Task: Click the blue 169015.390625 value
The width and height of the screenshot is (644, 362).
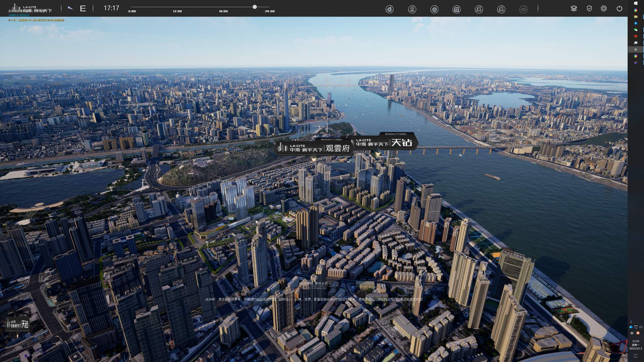Action: (x=19, y=15)
